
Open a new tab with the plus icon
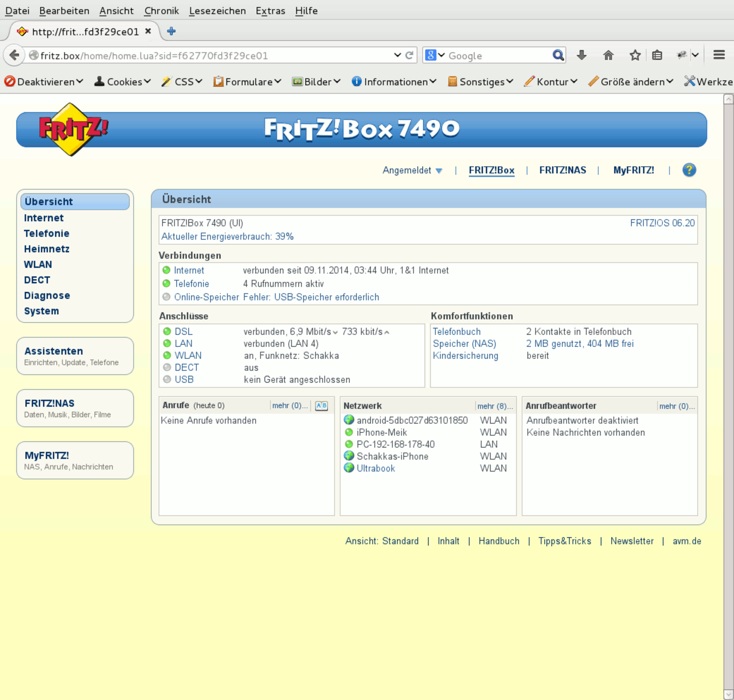[171, 31]
